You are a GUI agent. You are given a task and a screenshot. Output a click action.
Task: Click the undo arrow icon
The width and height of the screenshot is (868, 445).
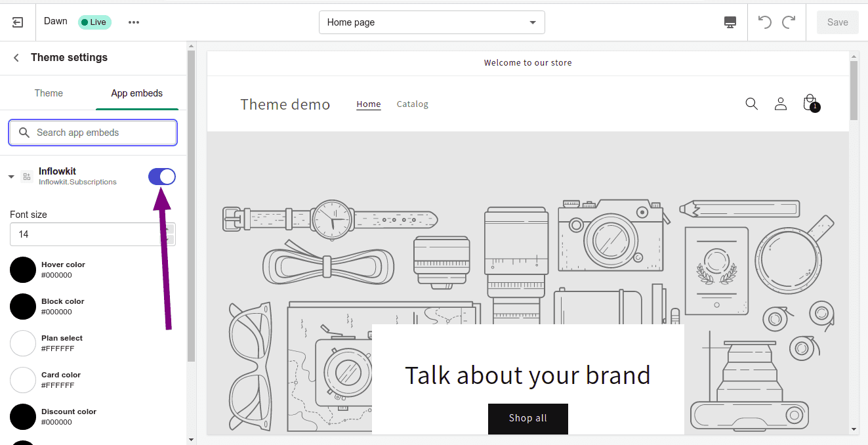pyautogui.click(x=764, y=22)
